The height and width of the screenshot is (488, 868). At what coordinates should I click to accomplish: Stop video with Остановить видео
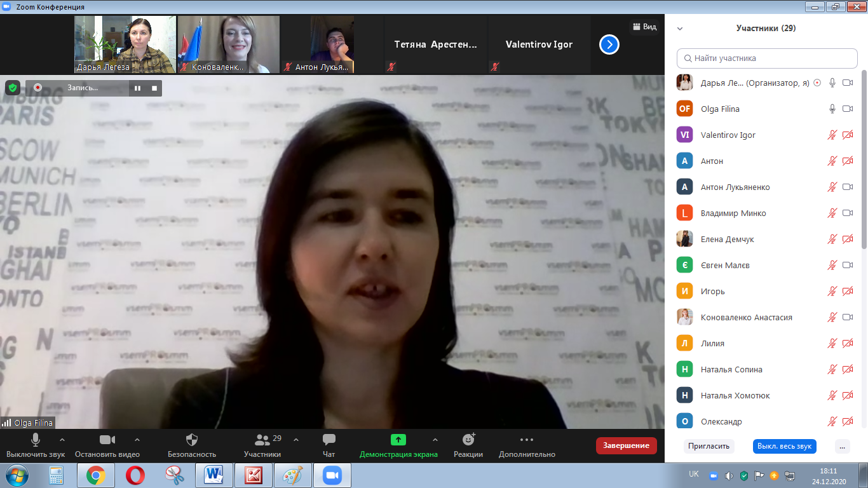(x=107, y=445)
